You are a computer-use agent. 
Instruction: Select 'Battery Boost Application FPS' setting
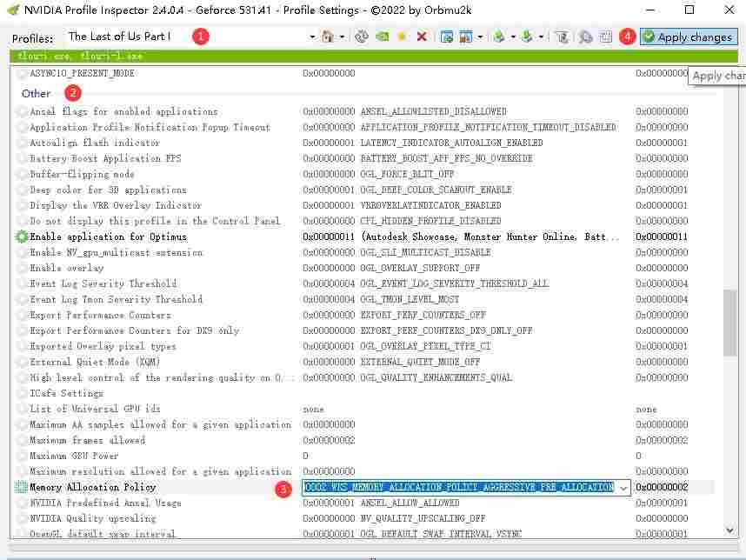105,158
